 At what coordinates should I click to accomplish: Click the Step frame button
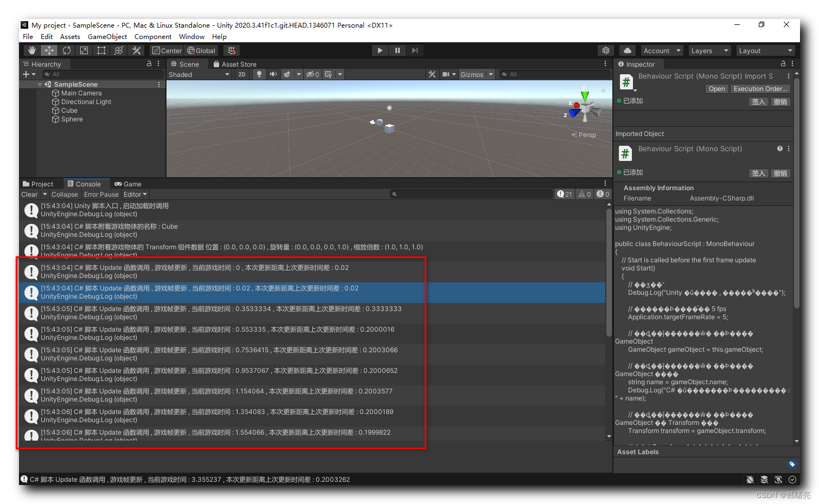[x=414, y=50]
